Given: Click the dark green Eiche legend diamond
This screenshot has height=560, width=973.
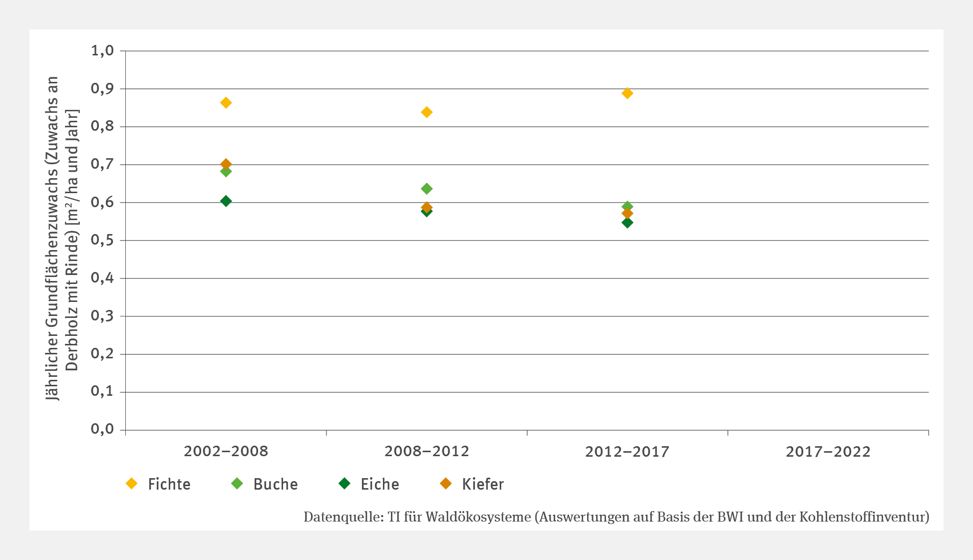Looking at the screenshot, I should [x=344, y=484].
